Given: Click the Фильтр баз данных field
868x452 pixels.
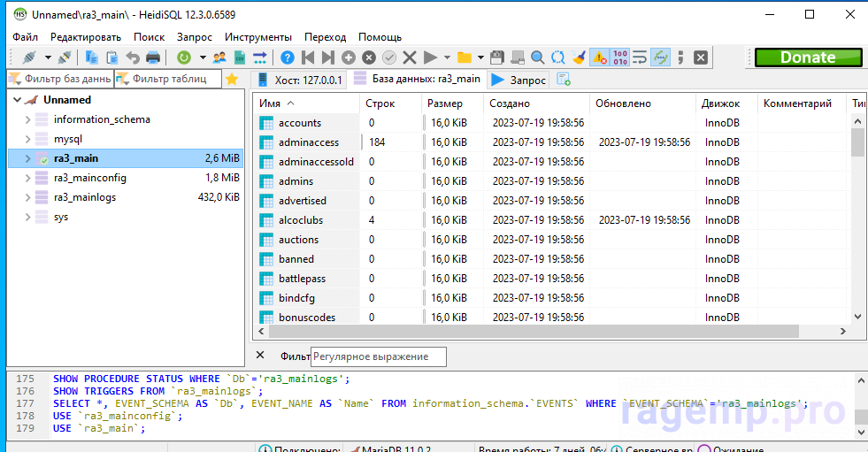Looking at the screenshot, I should (x=60, y=79).
